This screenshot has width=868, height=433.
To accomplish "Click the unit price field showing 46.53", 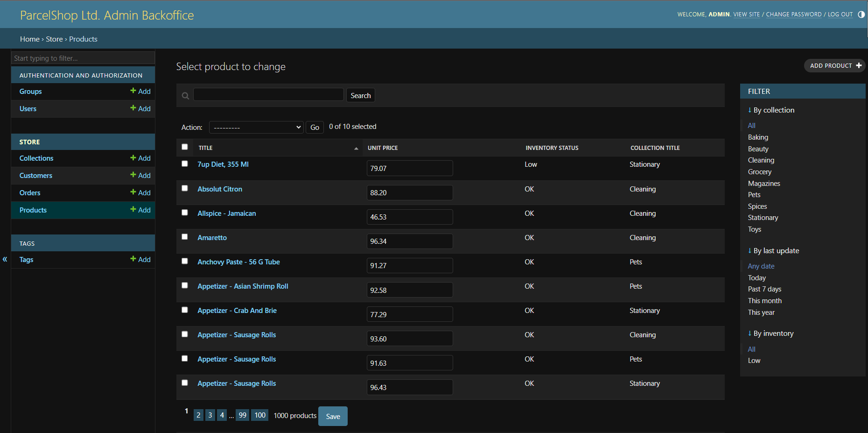I will [x=410, y=217].
